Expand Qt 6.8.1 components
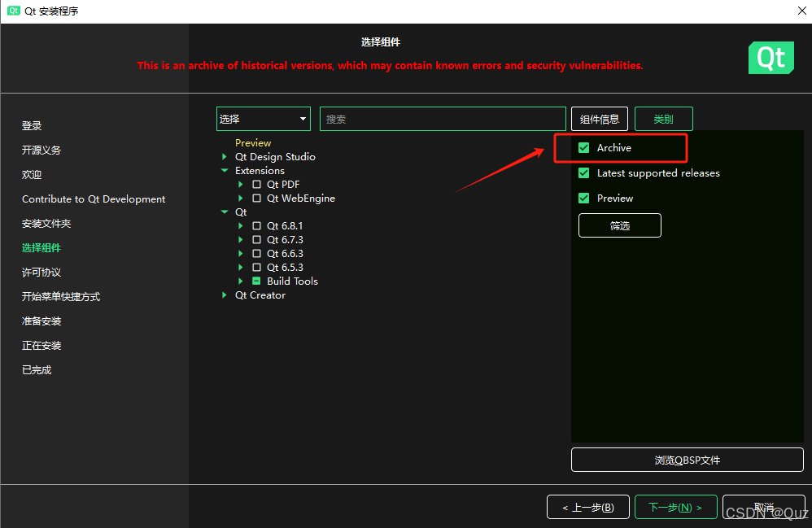This screenshot has height=528, width=812. pyautogui.click(x=240, y=225)
